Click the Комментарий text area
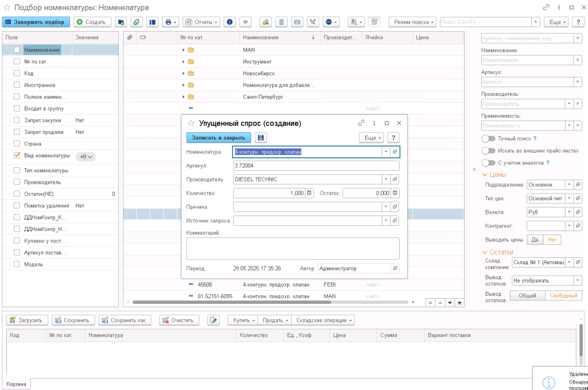The height and width of the screenshot is (390, 588). [x=293, y=248]
